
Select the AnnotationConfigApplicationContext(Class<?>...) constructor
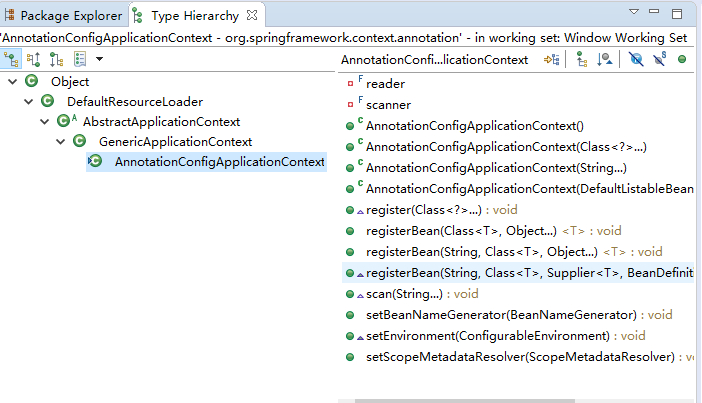point(506,147)
